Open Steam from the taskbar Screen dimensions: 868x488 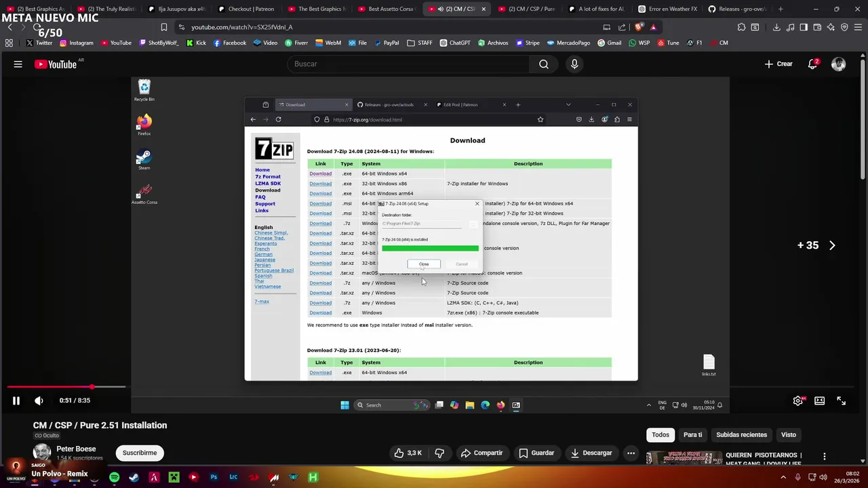[134, 477]
